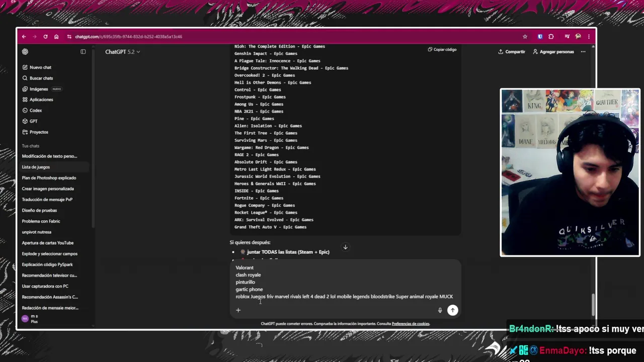Open chat 'Plan de Photoshop explicado'

[49, 178]
